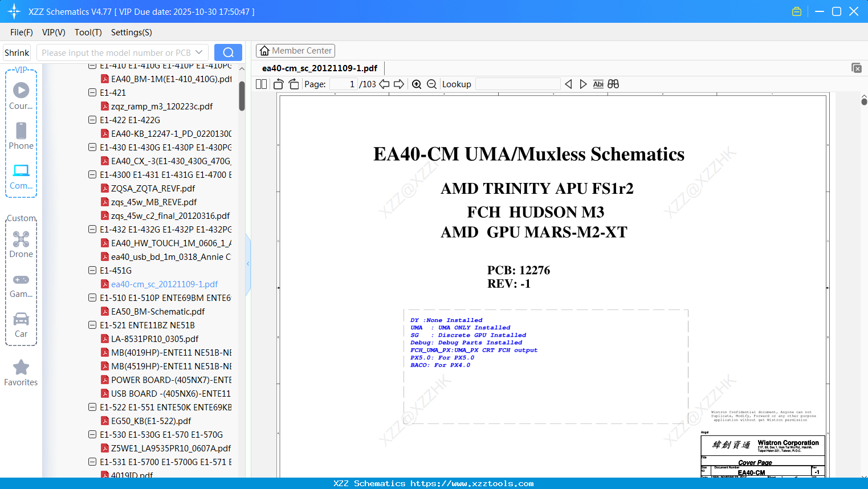This screenshot has width=868, height=489.
Task: Open the model number dropdown arrow
Action: tap(199, 52)
